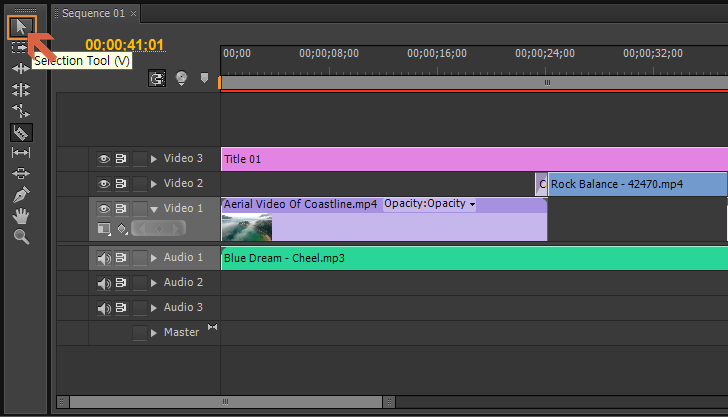Toggle sync lock on Audio 3
The width and height of the screenshot is (728, 417).
click(121, 307)
